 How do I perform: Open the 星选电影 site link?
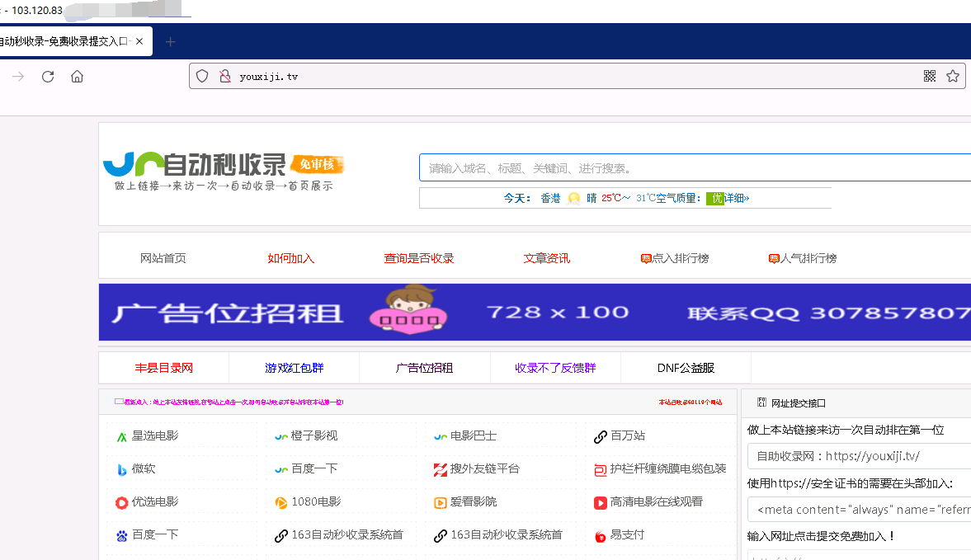pyautogui.click(x=155, y=435)
